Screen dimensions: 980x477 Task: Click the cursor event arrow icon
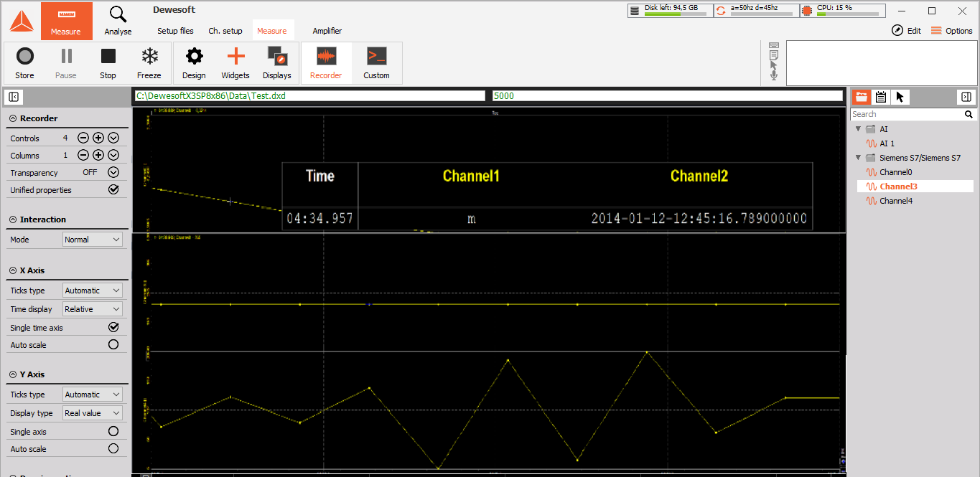pos(774,65)
